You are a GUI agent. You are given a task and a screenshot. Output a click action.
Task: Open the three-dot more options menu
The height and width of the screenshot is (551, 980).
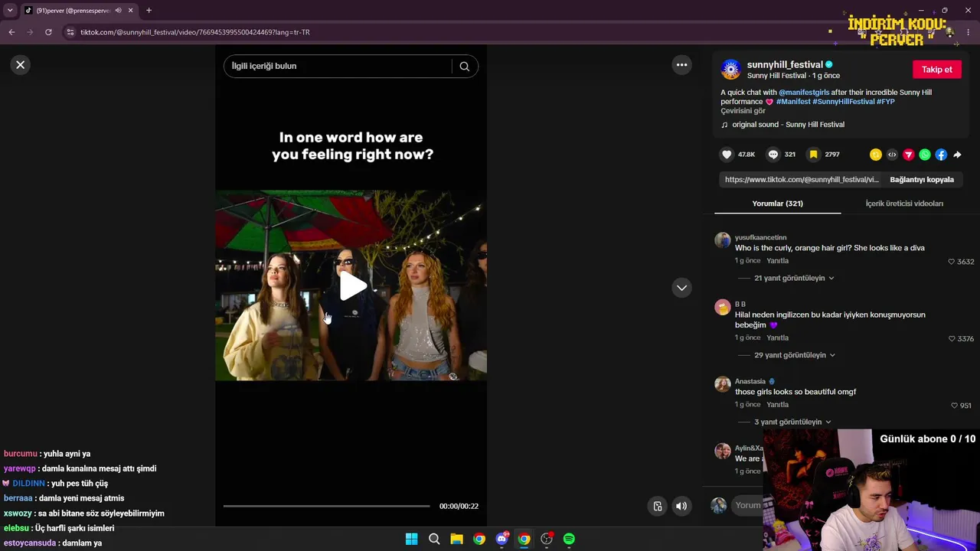point(681,65)
